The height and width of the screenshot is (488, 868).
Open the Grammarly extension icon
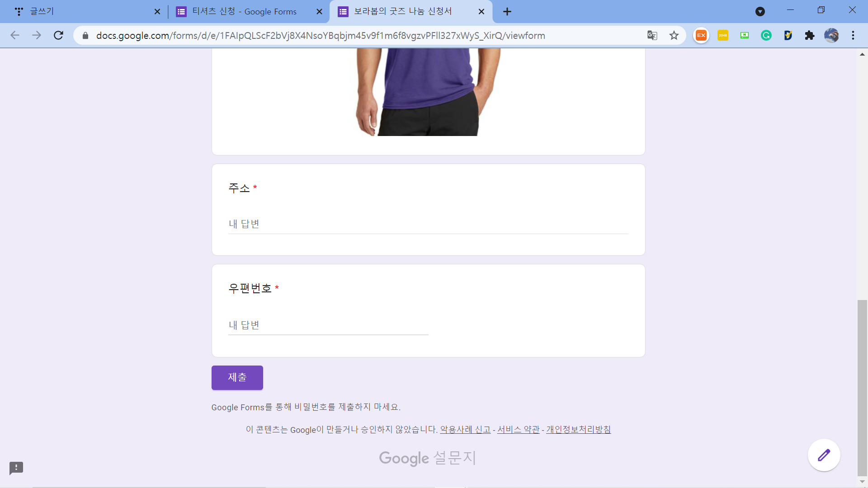click(x=766, y=35)
